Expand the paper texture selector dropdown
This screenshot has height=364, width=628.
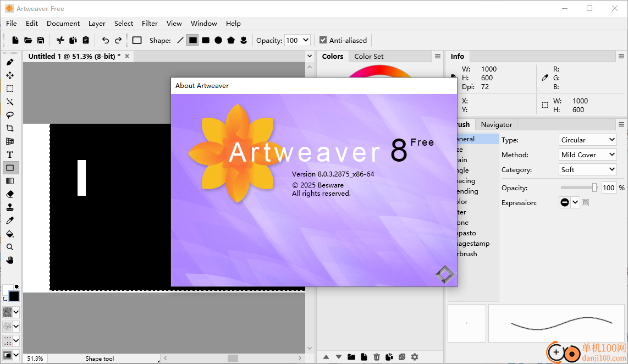pos(16,312)
